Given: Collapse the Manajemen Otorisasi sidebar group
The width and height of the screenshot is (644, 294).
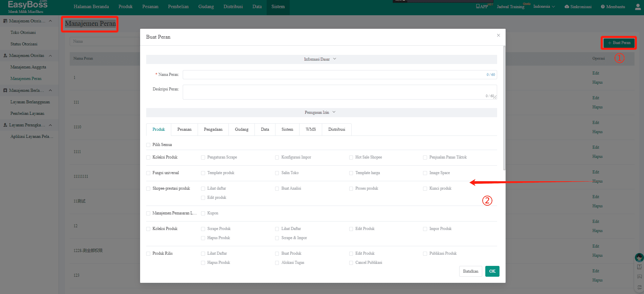Looking at the screenshot, I should 50,21.
